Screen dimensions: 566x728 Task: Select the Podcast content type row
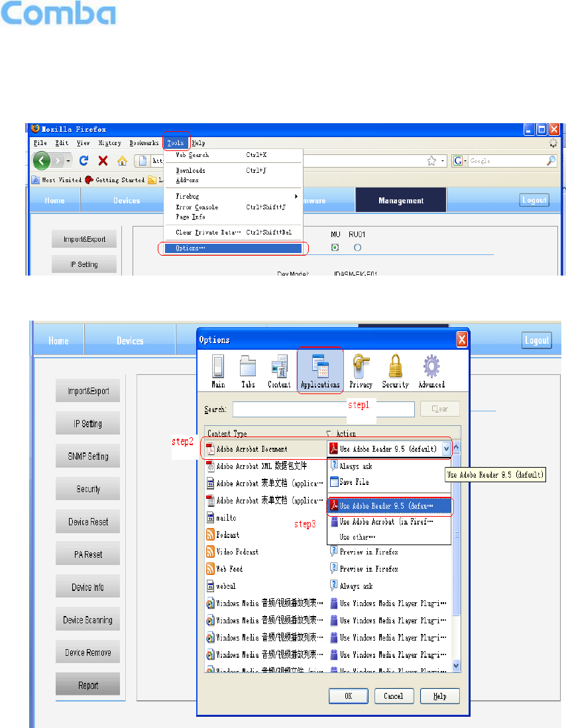(265, 535)
